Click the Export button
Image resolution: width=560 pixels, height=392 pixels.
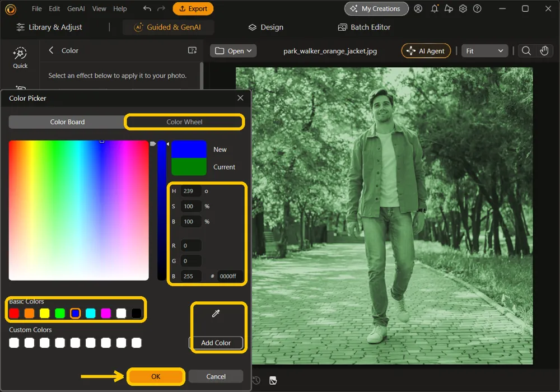(193, 8)
